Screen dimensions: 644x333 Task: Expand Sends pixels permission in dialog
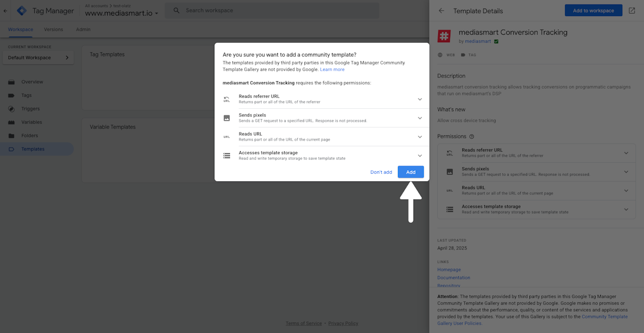coord(420,118)
